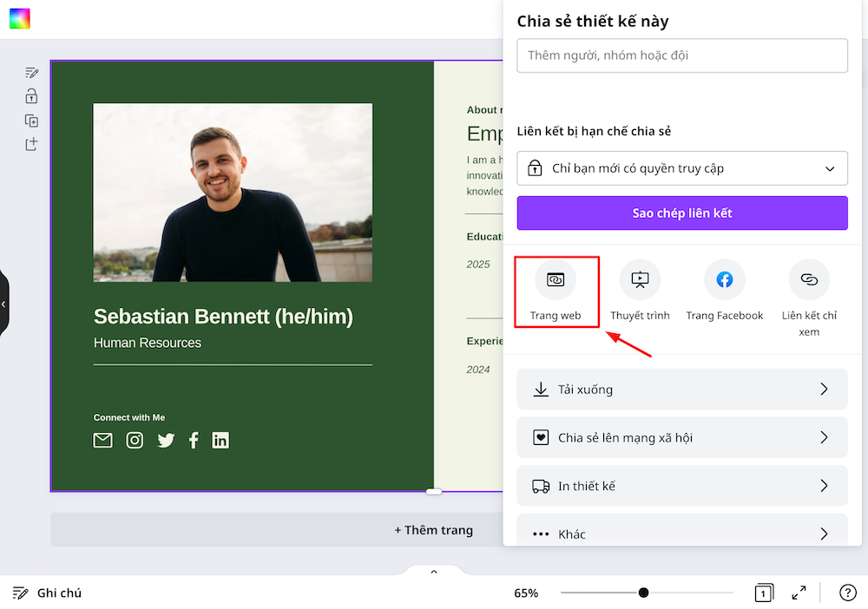This screenshot has height=609, width=868.
Task: Click the Thêm người, nhóm hoặc đội field
Action: coord(682,56)
